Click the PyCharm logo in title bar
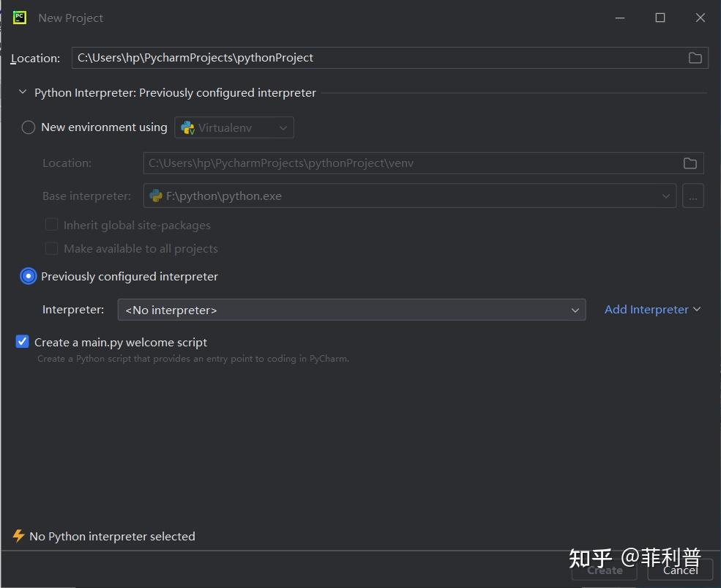The height and width of the screenshot is (588, 721). pos(19,18)
